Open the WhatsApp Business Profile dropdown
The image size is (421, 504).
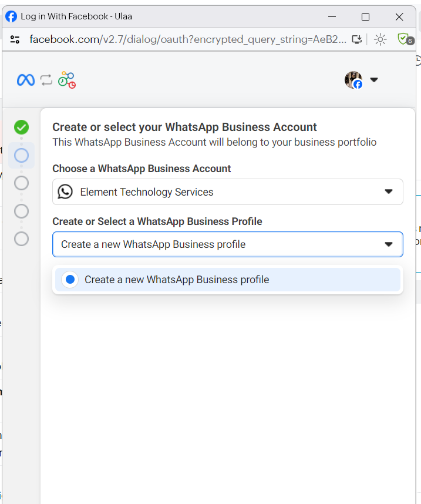click(228, 244)
